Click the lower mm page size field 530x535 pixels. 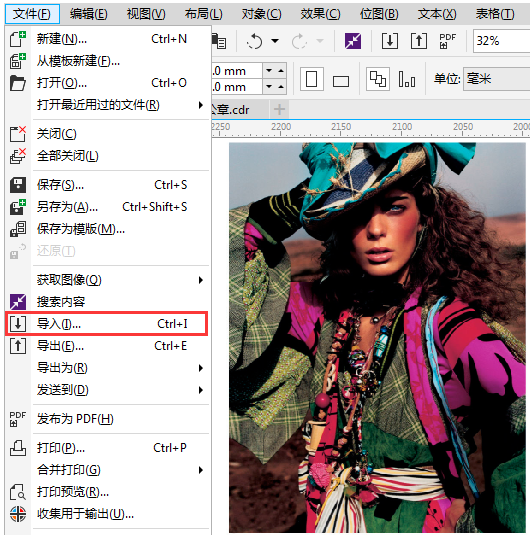tap(237, 87)
